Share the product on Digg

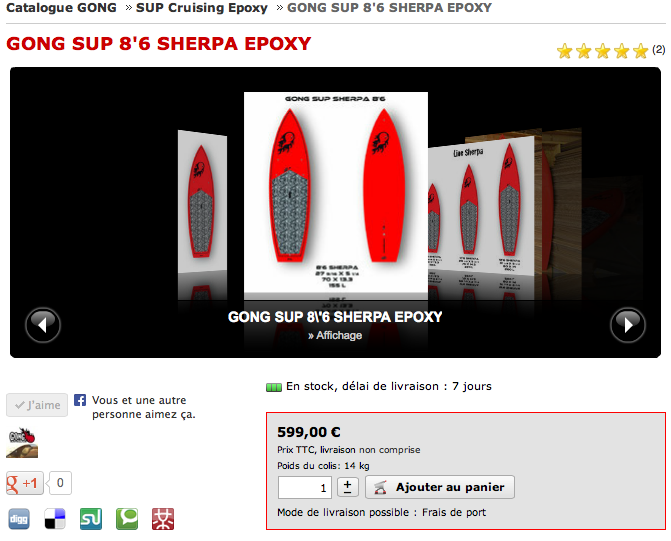pos(19,519)
